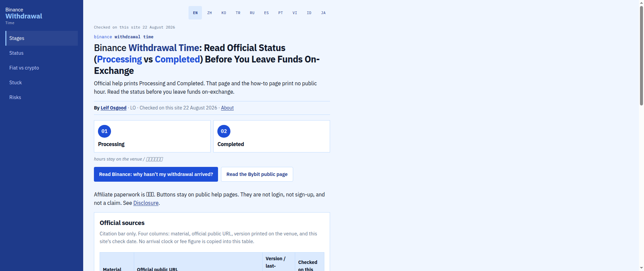
Task: Open author Leif Osgood's profile link
Action: click(x=113, y=108)
